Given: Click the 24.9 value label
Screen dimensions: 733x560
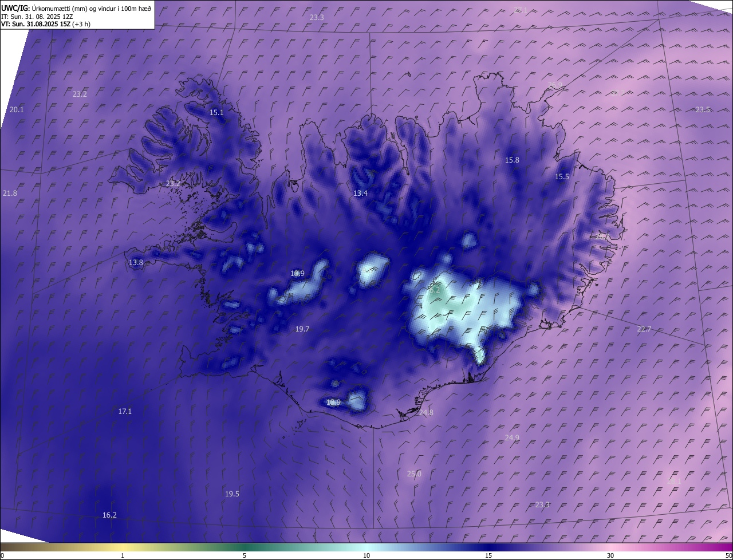Looking at the screenshot, I should click(x=512, y=437).
